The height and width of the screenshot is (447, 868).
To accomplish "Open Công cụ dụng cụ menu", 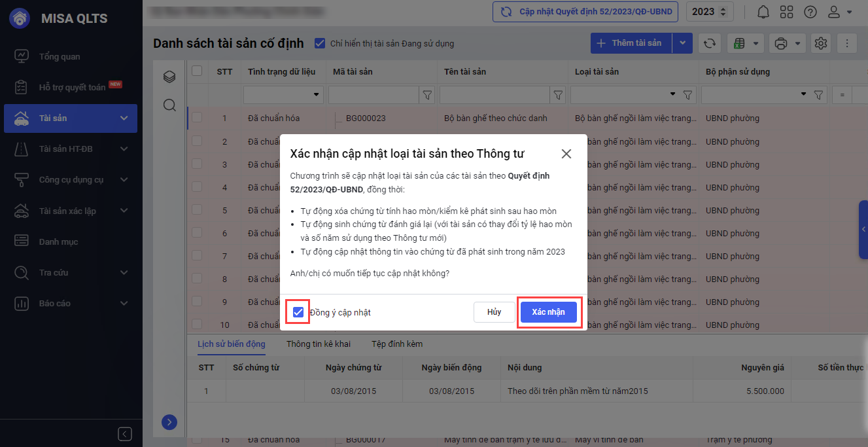I will (x=71, y=179).
